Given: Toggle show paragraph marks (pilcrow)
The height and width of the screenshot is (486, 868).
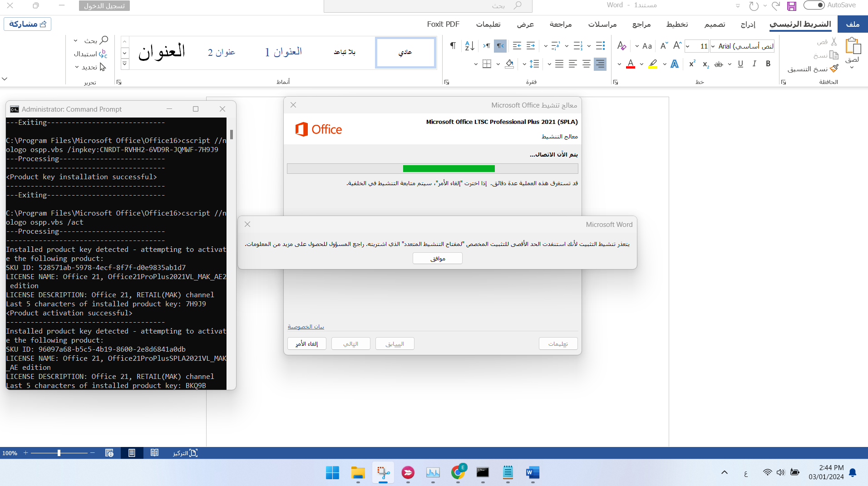Looking at the screenshot, I should (x=453, y=46).
